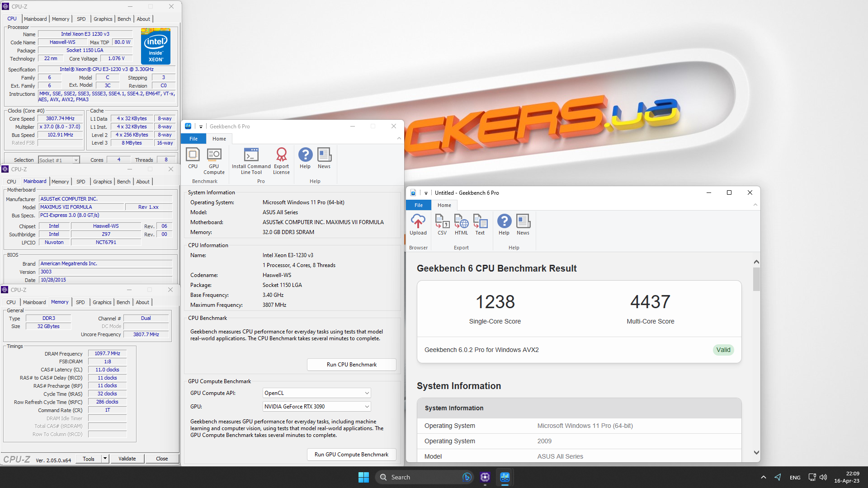Open the File menu in the Untitled result window

pos(419,205)
